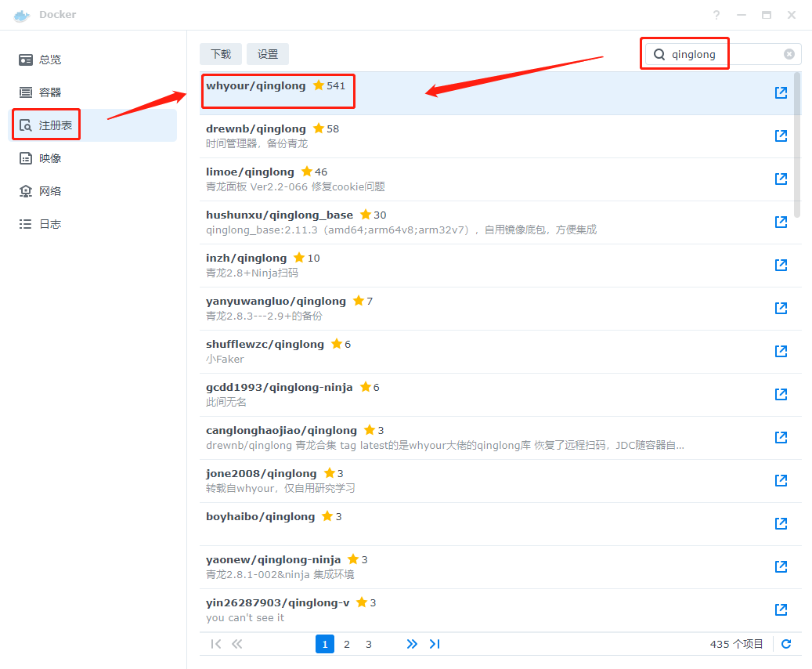
Task: Jump forward with the double-arrow page button
Action: click(x=412, y=644)
